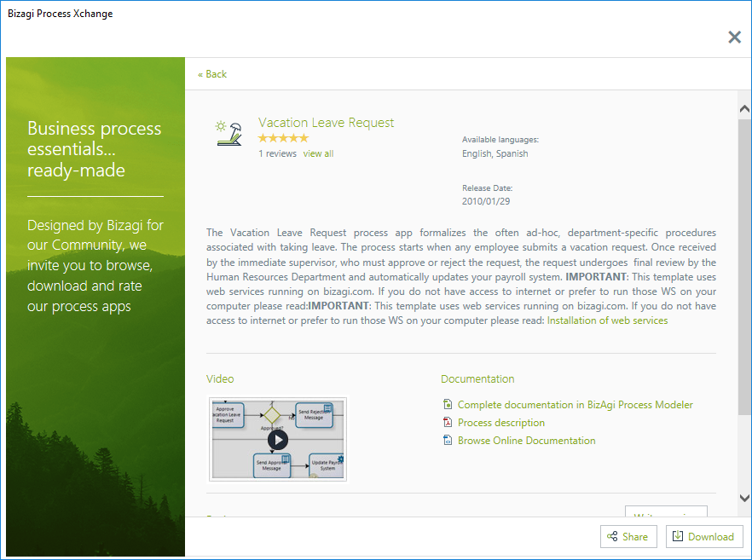752x560 pixels.
Task: Click the up arrow on the scrollbar
Action: (x=743, y=108)
